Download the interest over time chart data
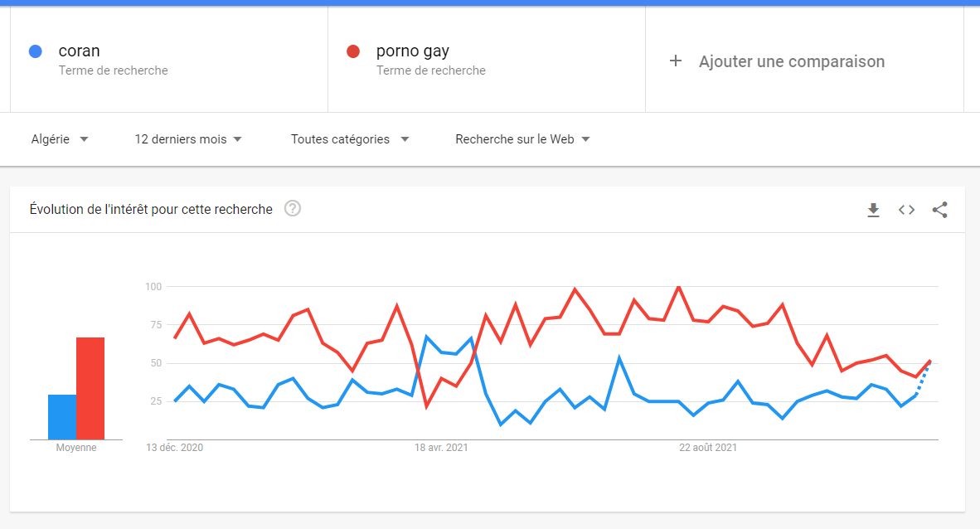The width and height of the screenshot is (980, 529). (873, 210)
